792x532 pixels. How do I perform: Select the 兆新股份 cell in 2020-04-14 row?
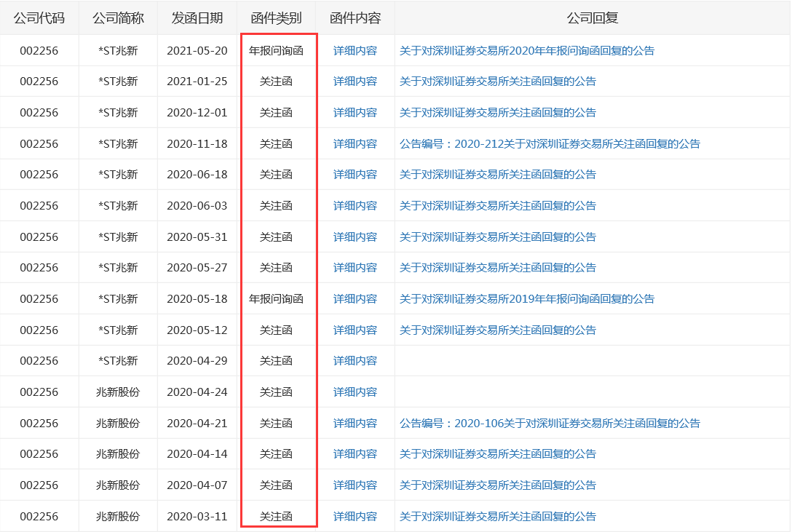pos(118,454)
